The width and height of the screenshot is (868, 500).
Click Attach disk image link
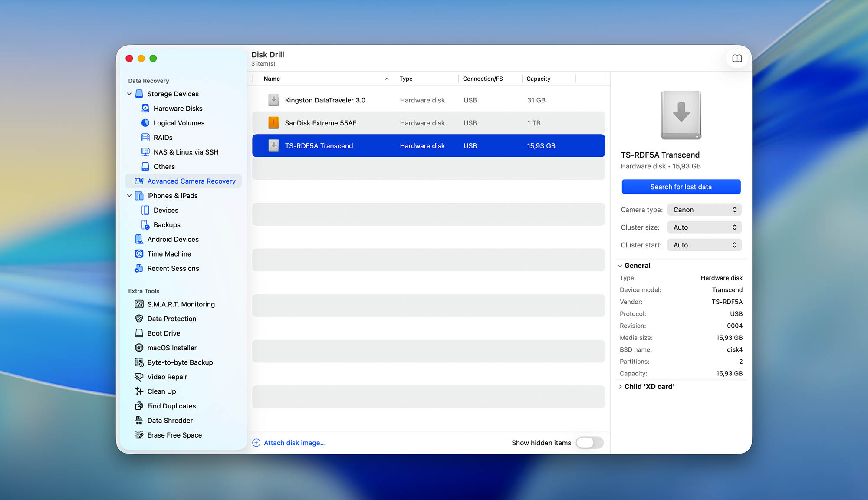pyautogui.click(x=294, y=443)
